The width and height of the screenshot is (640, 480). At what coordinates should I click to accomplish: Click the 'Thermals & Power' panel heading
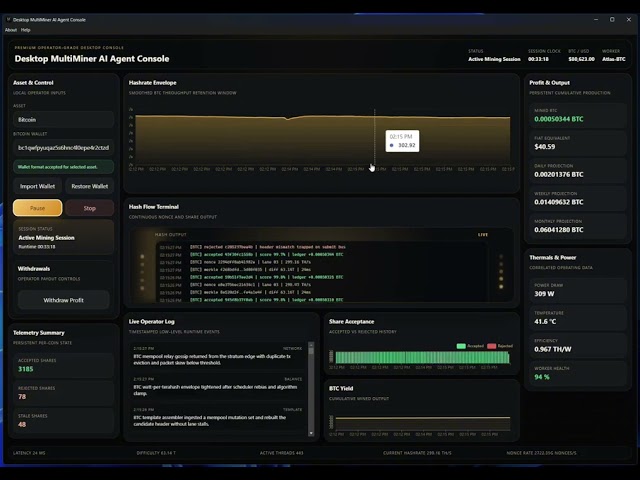click(x=553, y=258)
